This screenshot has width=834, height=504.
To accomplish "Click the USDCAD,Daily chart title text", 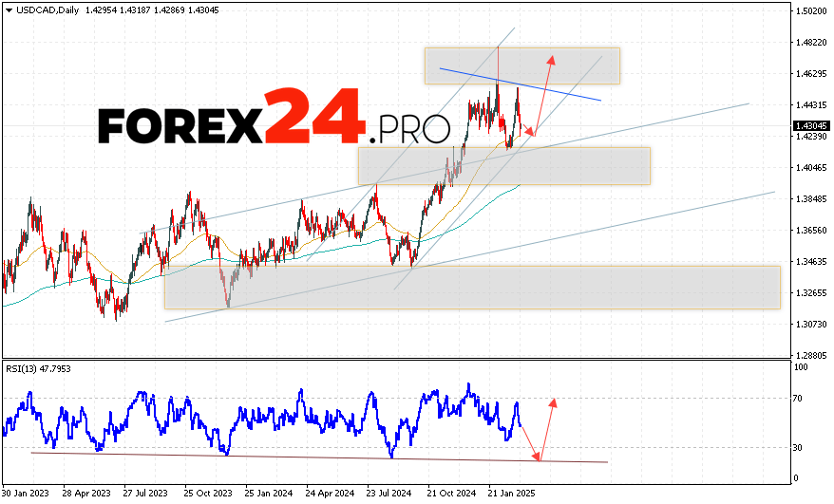I will [x=41, y=9].
